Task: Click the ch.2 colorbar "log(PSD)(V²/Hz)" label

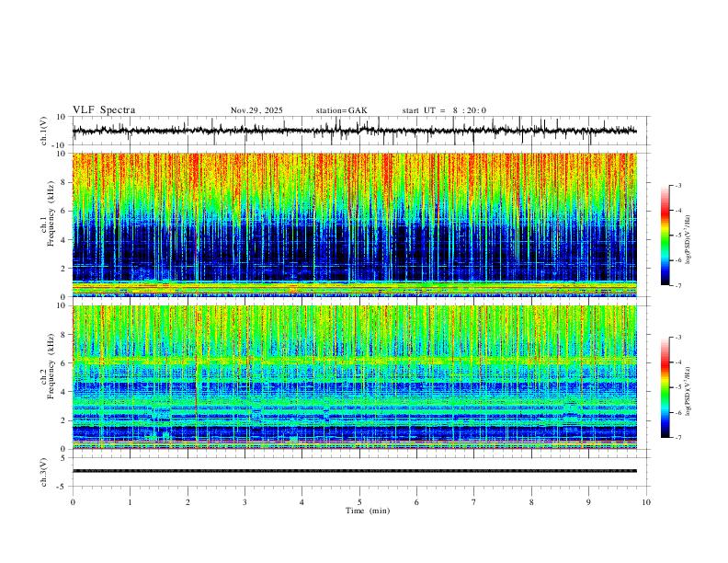Action: pyautogui.click(x=688, y=391)
